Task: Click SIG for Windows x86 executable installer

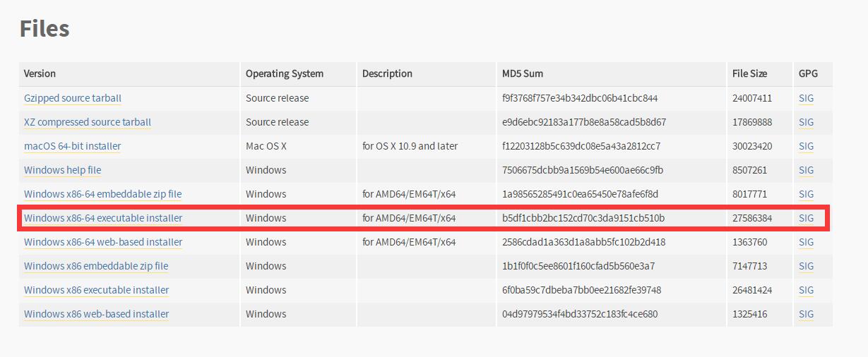Action: (806, 290)
